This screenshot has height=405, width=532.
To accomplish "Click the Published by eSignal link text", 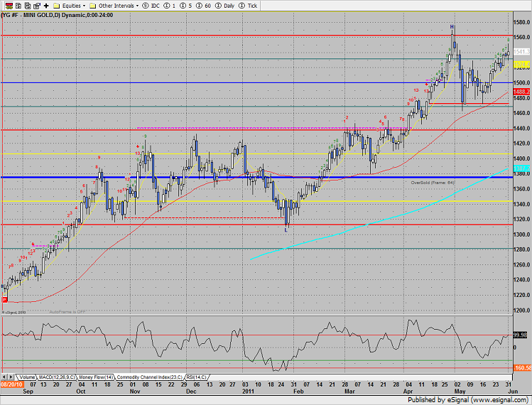I will point(468,399).
